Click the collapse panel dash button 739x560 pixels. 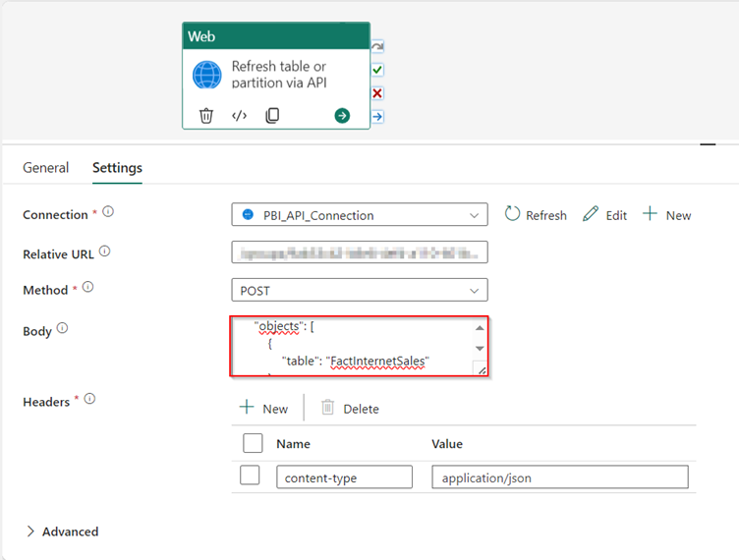[x=708, y=144]
